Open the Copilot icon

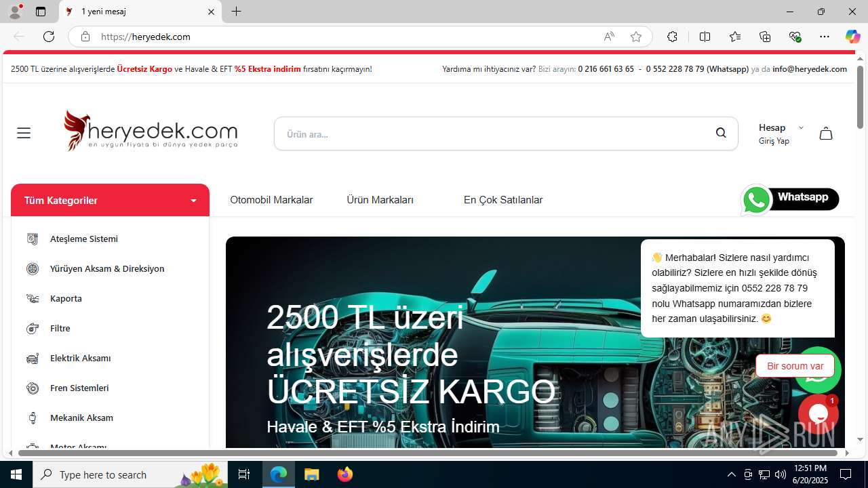[x=852, y=37]
